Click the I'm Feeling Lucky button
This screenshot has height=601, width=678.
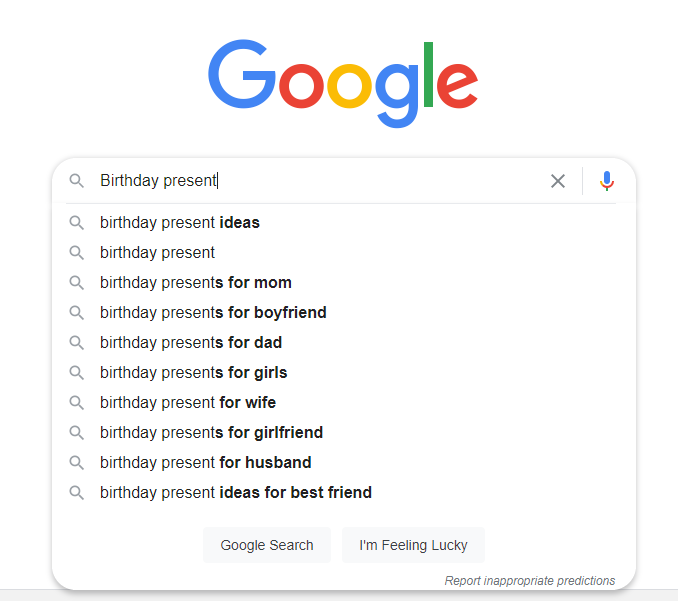(413, 545)
